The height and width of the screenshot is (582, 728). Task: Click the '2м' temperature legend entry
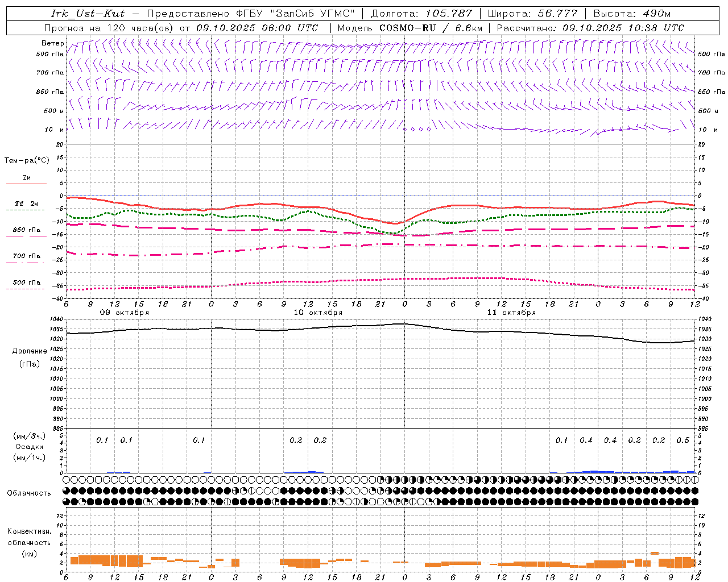click(27, 177)
